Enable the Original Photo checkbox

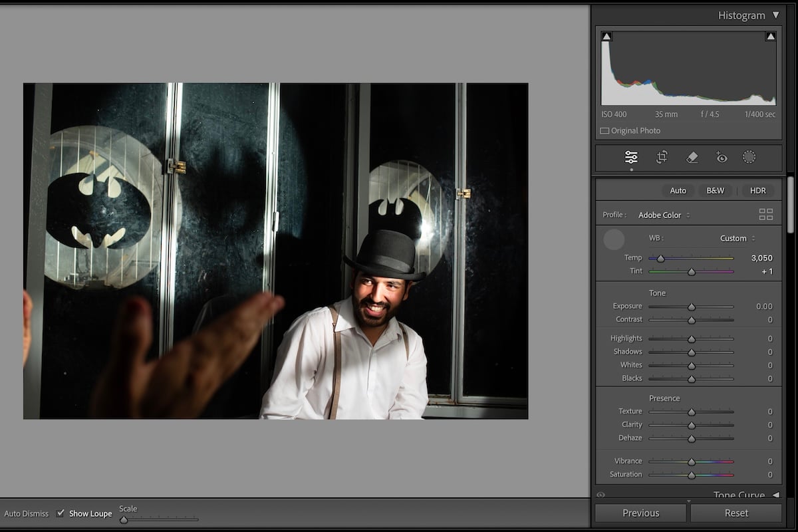tap(604, 130)
